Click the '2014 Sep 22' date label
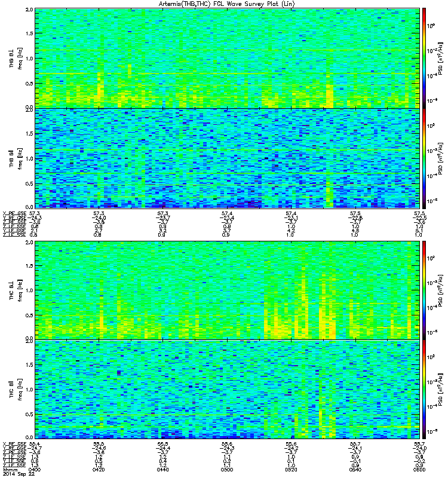This screenshot has height=478, width=448. click(x=19, y=474)
